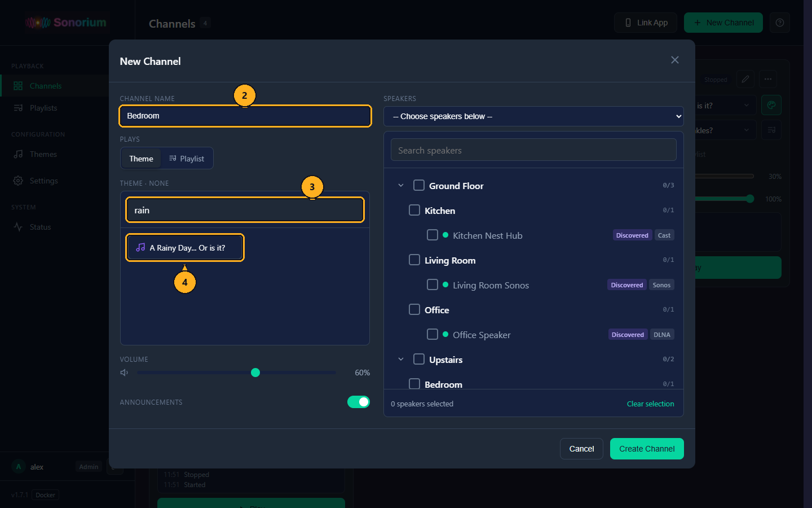Toggle the Announcements switch
Image resolution: width=812 pixels, height=508 pixels.
[359, 402]
